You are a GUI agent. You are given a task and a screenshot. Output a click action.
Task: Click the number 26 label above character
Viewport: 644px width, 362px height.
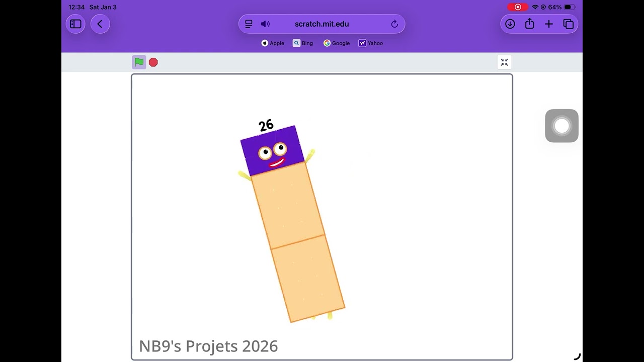266,125
